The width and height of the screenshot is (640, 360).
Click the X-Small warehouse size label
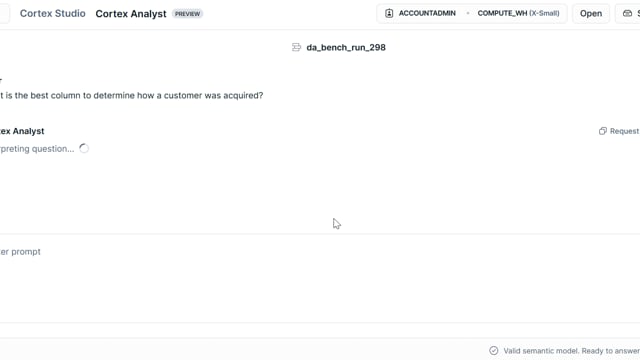(x=544, y=13)
